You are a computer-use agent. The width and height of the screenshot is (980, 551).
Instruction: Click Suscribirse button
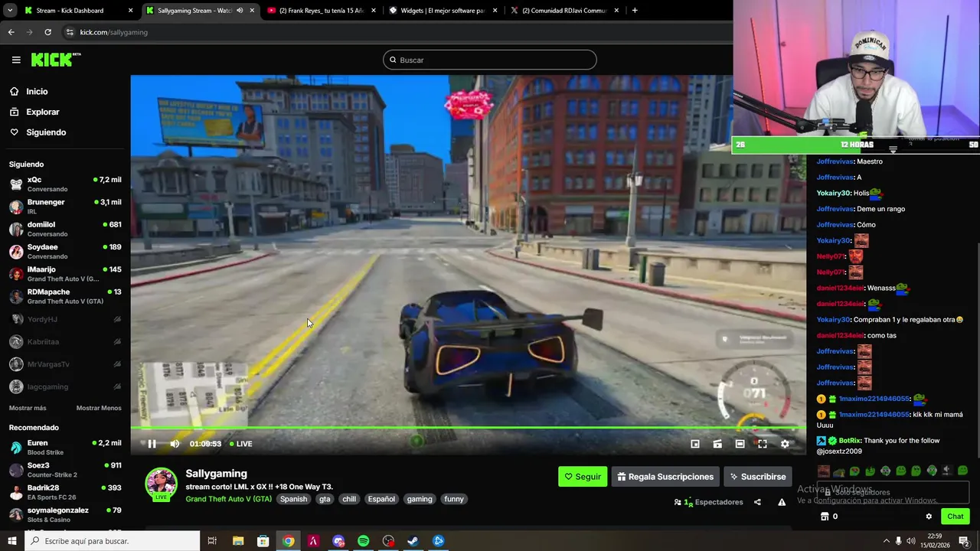(758, 476)
